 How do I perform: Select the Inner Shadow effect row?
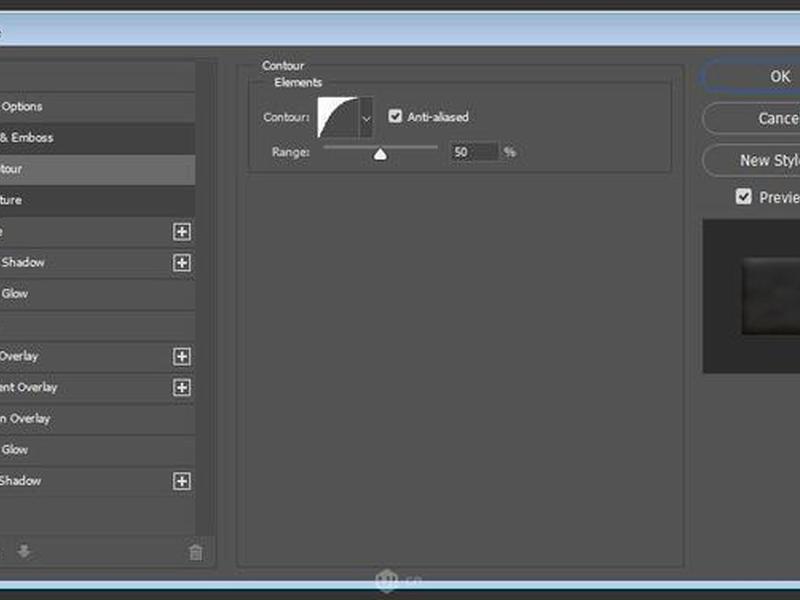point(97,263)
